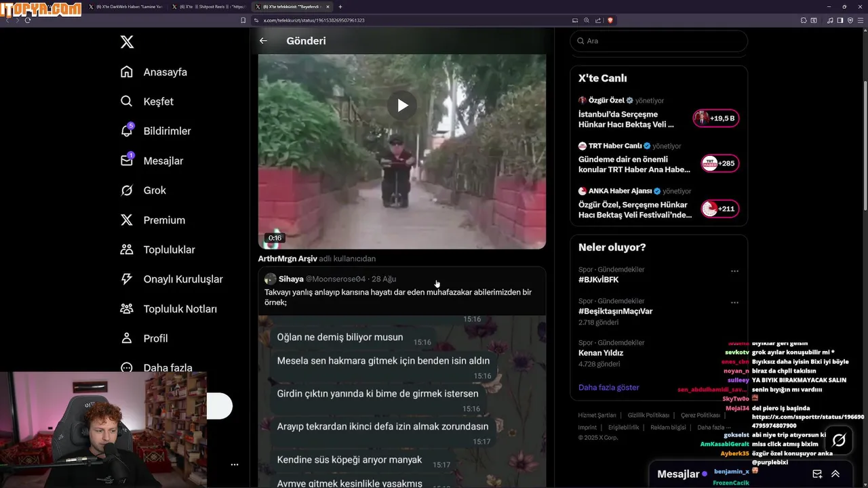Click the +211 listeners badge
868x488 pixels.
click(x=720, y=209)
